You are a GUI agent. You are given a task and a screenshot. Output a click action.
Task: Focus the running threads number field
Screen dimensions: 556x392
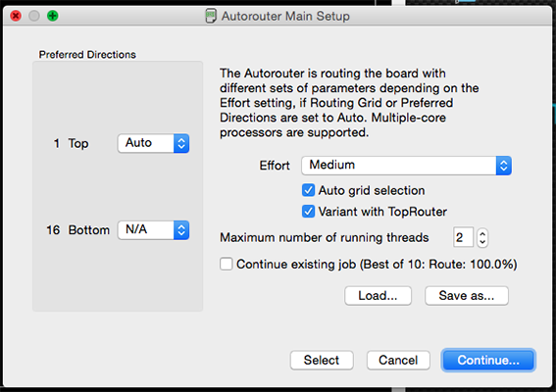tap(463, 237)
